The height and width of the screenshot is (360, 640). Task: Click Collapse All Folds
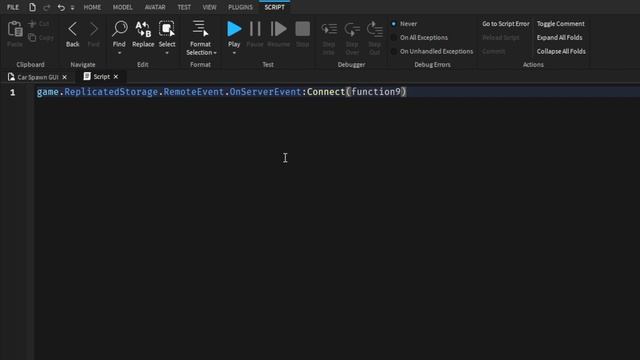[x=561, y=51]
